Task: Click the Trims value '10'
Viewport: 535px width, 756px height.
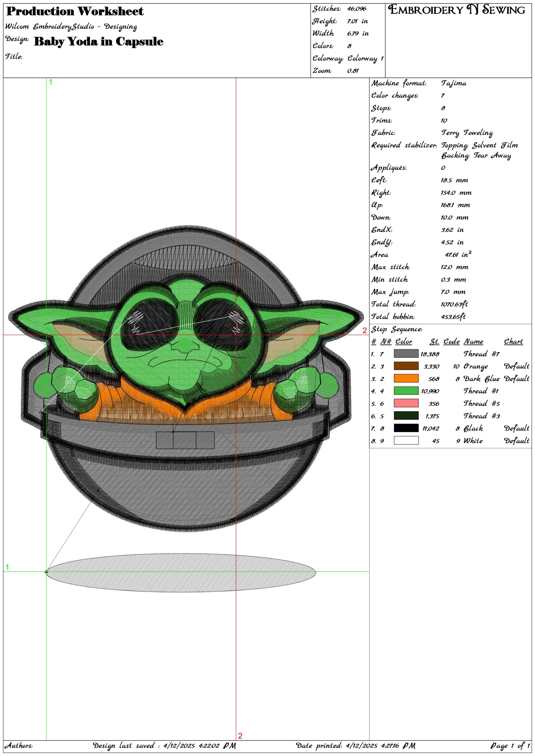Action: 444,120
